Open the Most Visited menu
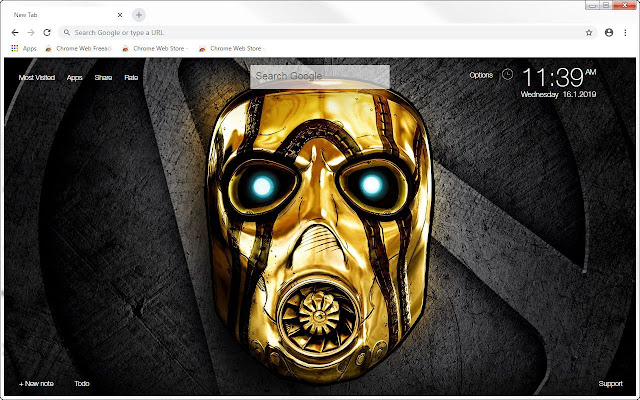The width and height of the screenshot is (640, 400). coord(37,78)
